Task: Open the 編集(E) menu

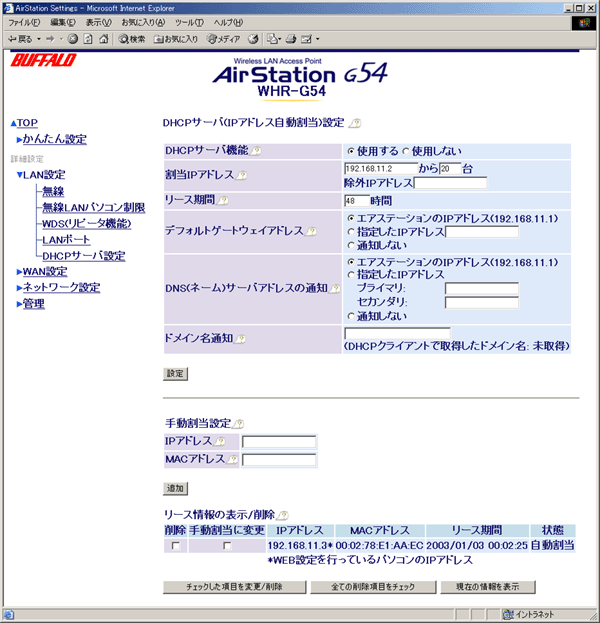Action: click(63, 23)
